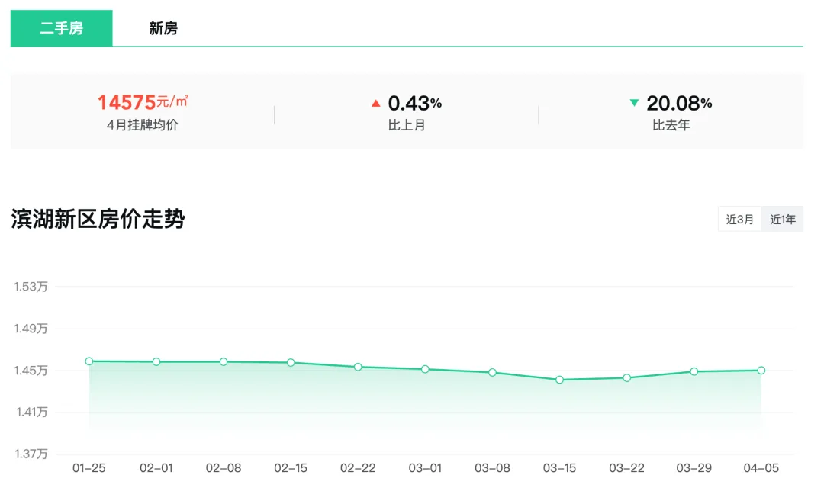Image resolution: width=824 pixels, height=504 pixels.
Task: Click the 02-01 data point marker
Action: [x=156, y=362]
